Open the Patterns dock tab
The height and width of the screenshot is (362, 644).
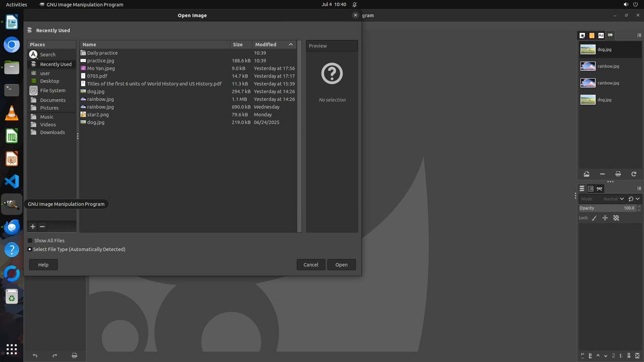(592, 35)
